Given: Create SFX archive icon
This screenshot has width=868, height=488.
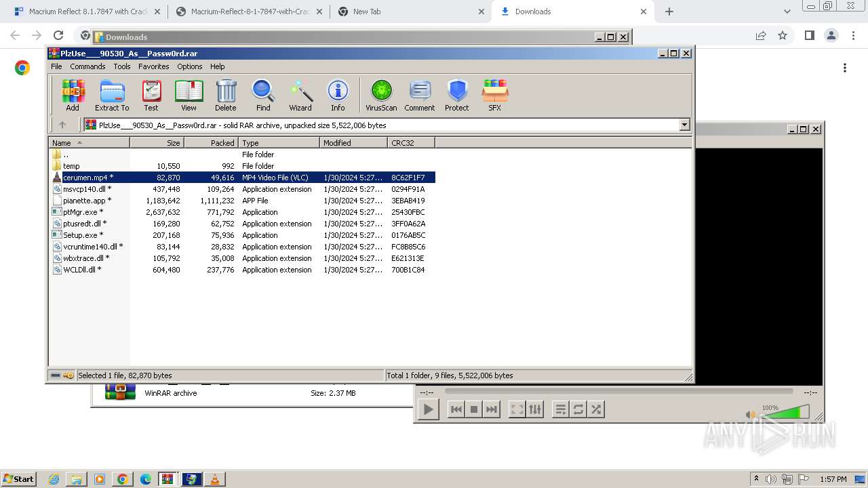Looking at the screenshot, I should [495, 95].
